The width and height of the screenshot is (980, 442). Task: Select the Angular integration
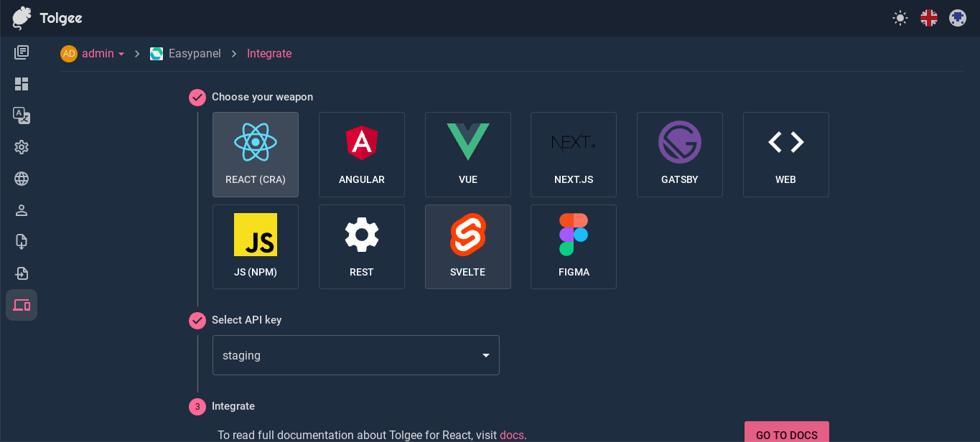(361, 154)
